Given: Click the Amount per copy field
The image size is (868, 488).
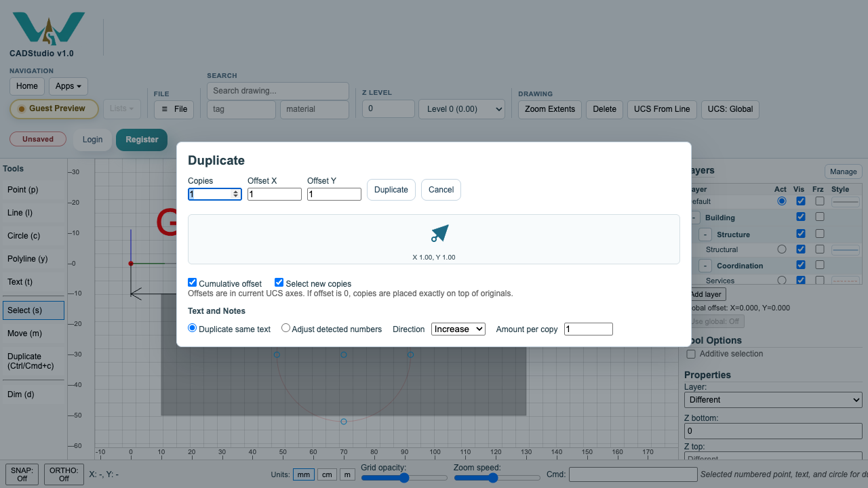Looking at the screenshot, I should 589,329.
